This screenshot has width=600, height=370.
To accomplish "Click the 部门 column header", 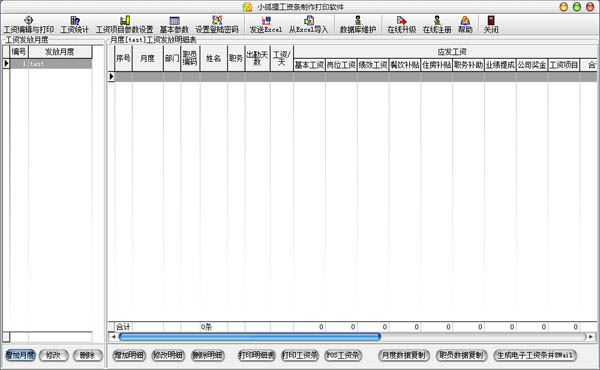I will 172,59.
